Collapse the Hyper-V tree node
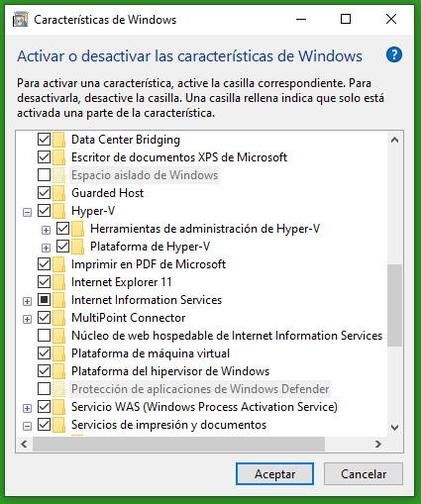Screen dimensions: 421x504 pos(27,212)
